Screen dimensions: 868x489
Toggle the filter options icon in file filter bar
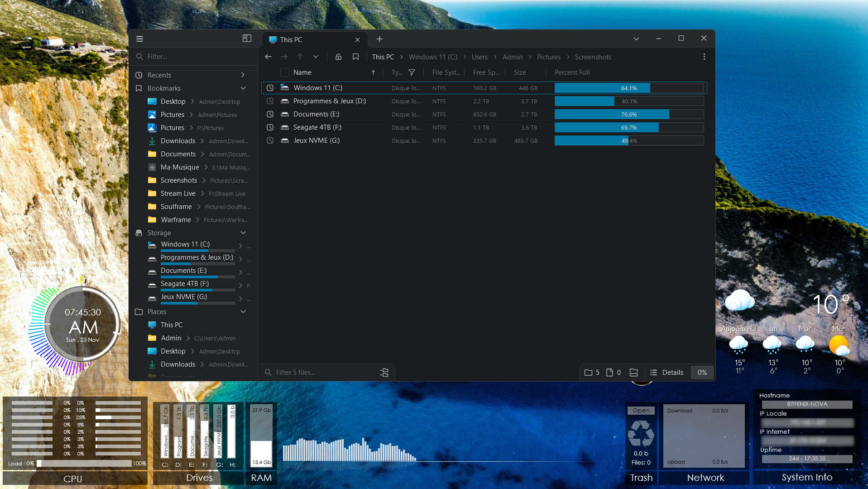pyautogui.click(x=384, y=373)
